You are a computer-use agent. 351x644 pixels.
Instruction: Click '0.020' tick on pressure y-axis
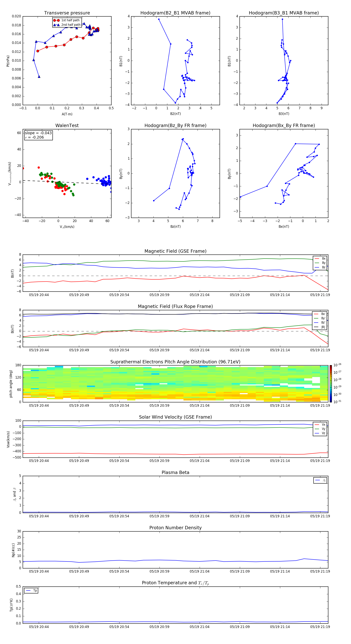click(17, 16)
